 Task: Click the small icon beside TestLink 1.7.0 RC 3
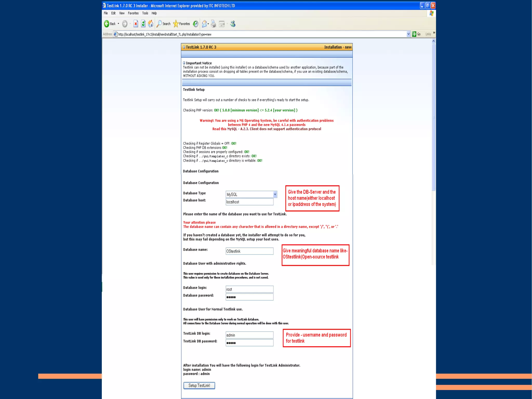pos(184,47)
